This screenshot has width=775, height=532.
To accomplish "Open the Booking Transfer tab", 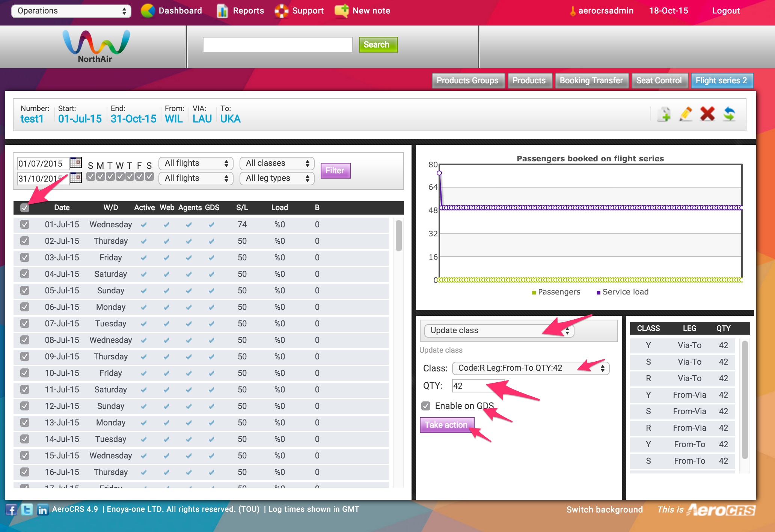I will pyautogui.click(x=591, y=81).
